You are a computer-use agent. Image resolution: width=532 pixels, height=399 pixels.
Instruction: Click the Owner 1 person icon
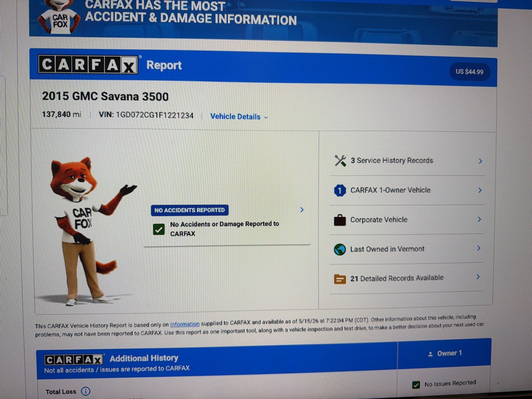point(430,354)
